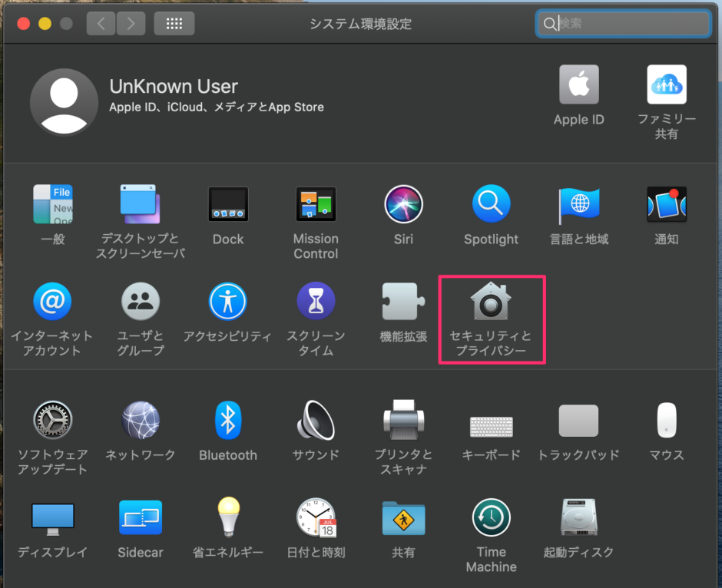Screen dimensions: 722x588
Task: Open the Bluetooth preference pane
Action: pos(228,421)
